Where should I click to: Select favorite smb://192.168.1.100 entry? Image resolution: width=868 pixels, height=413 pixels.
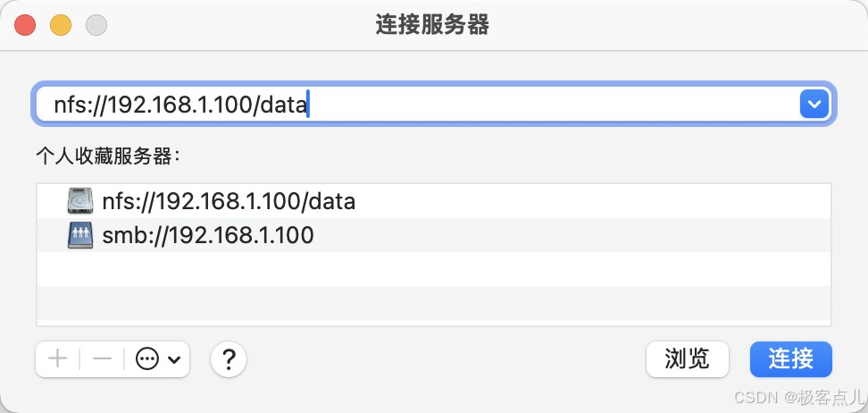coord(208,235)
